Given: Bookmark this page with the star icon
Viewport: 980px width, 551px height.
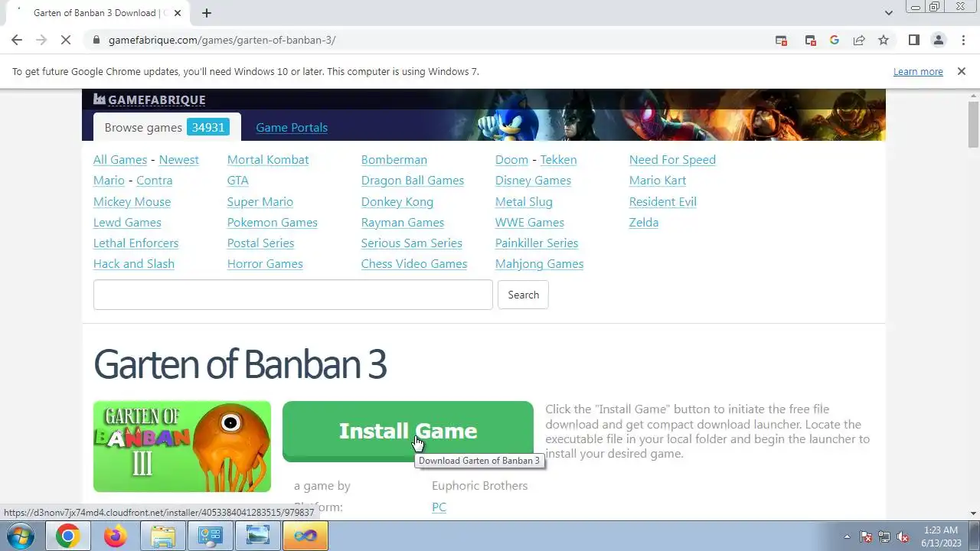Looking at the screenshot, I should tap(884, 40).
